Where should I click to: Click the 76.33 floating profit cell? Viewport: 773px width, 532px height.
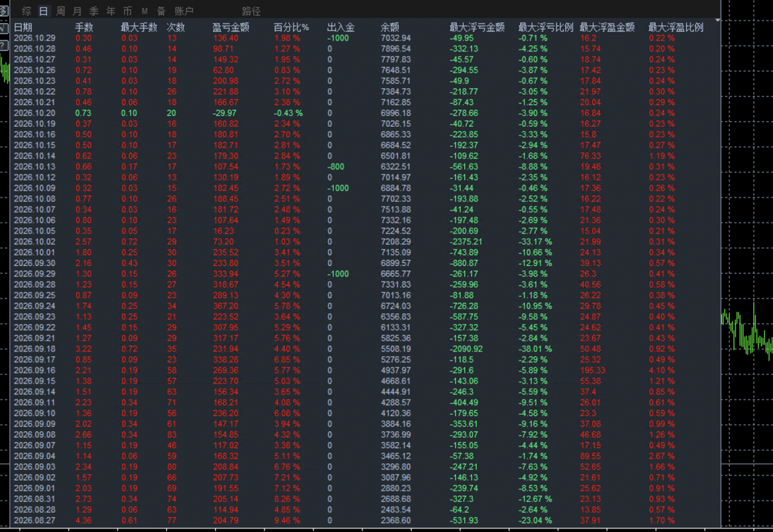coord(591,156)
